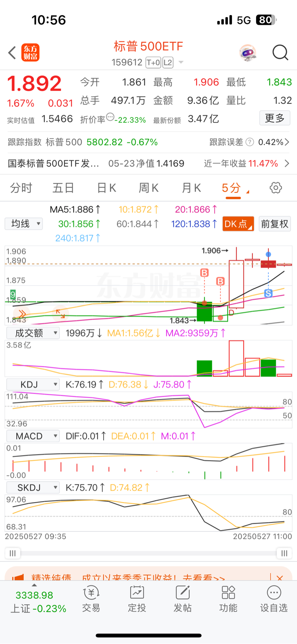297x644 pixels.
Task: Tap the first red B buy marker
Action: pyautogui.click(x=205, y=273)
